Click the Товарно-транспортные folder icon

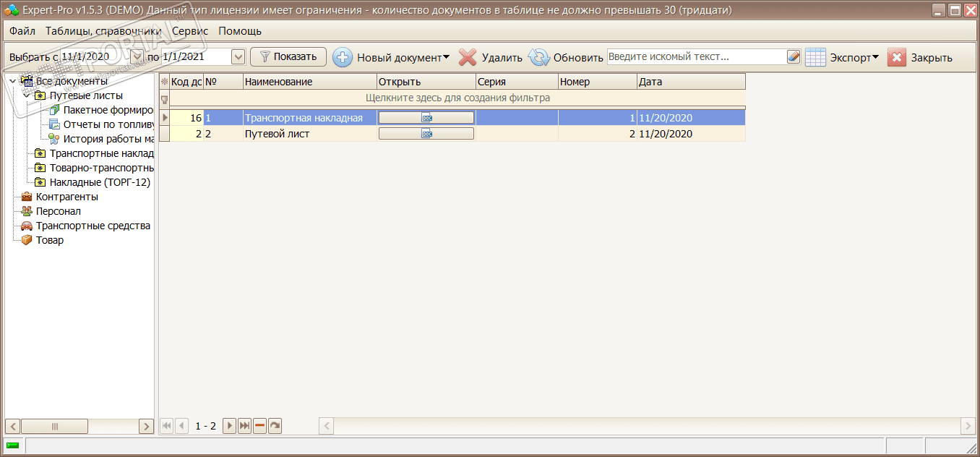pos(40,168)
